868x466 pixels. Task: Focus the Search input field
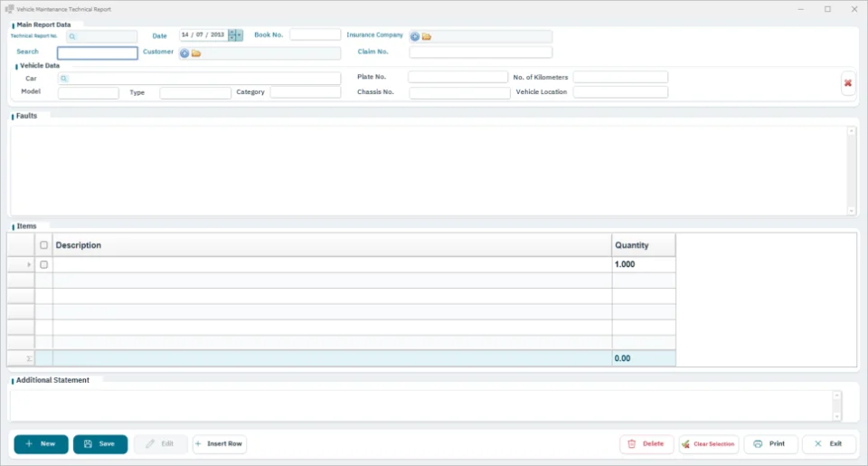click(98, 52)
